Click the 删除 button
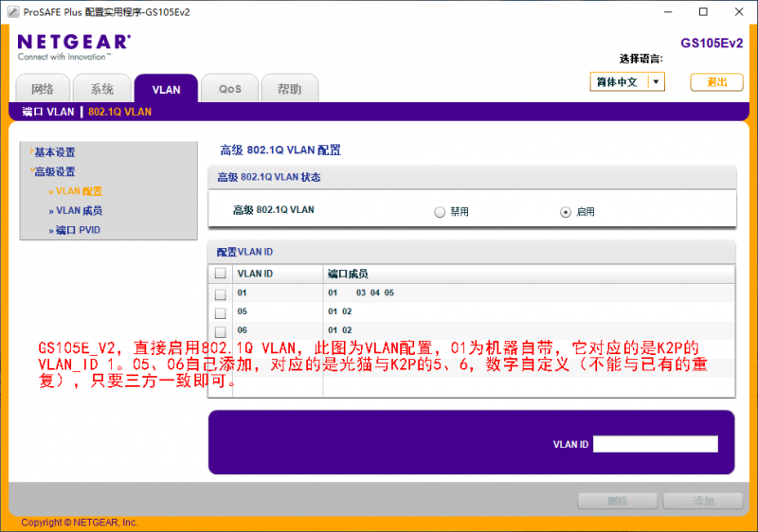758x532 pixels. (x=618, y=501)
